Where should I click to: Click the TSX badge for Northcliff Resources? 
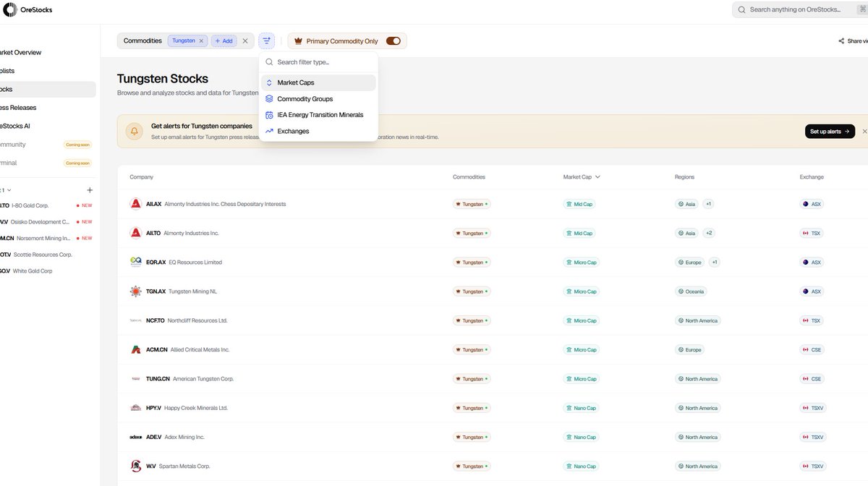[812, 320]
